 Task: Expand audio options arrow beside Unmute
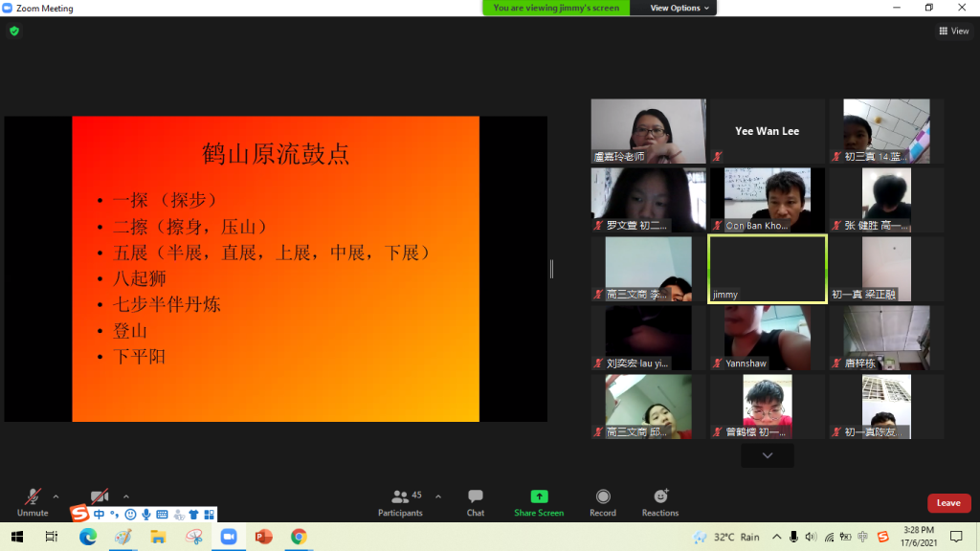(56, 496)
